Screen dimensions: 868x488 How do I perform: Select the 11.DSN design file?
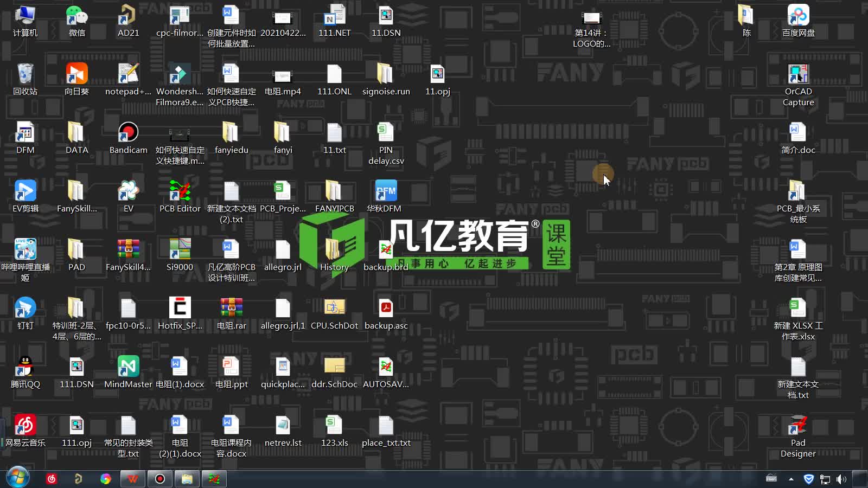(386, 22)
